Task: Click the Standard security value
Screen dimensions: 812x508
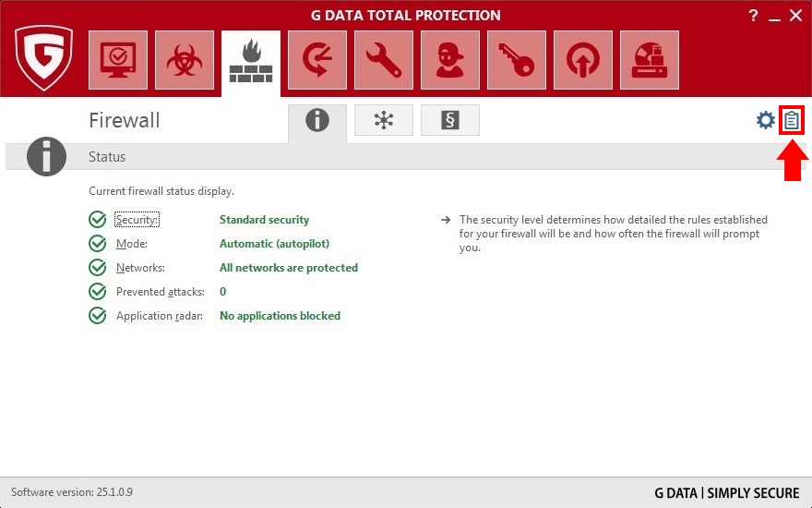Action: click(264, 220)
